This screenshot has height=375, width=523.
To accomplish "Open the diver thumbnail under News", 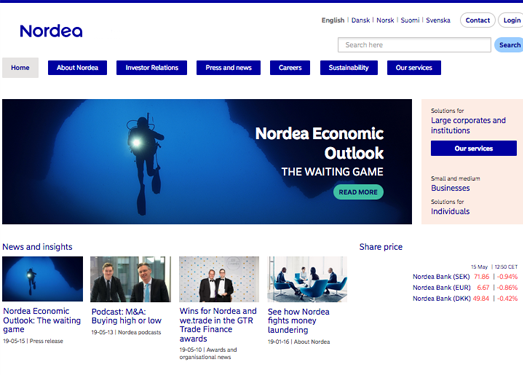I will click(x=43, y=279).
